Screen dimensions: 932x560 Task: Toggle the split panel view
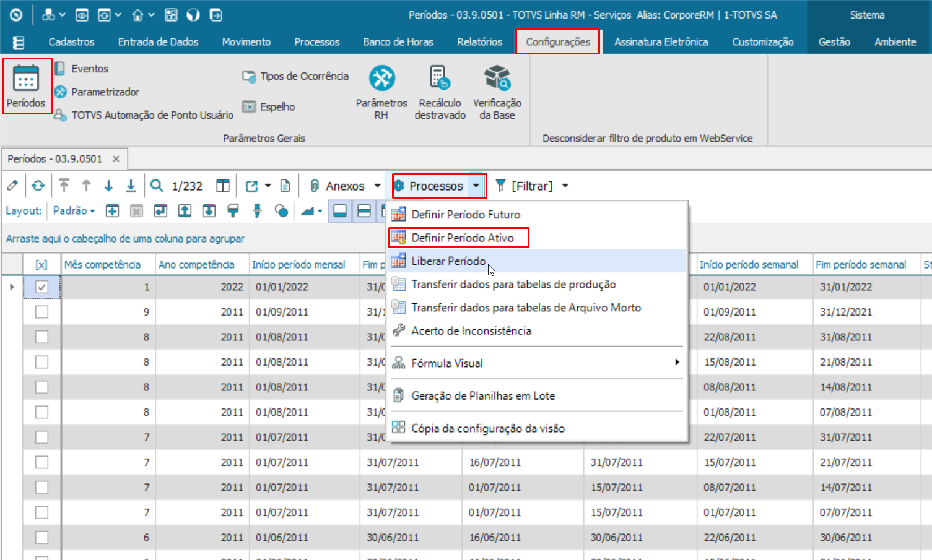[364, 211]
